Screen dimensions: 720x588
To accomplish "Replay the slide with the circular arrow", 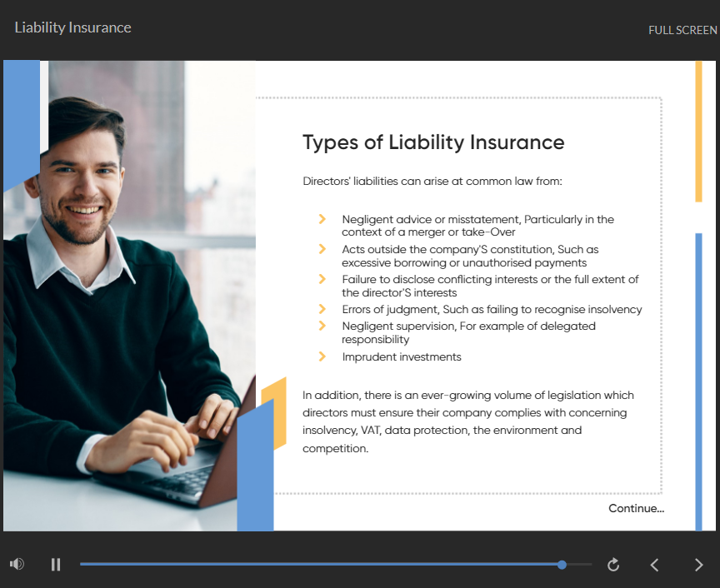I will coord(613,565).
